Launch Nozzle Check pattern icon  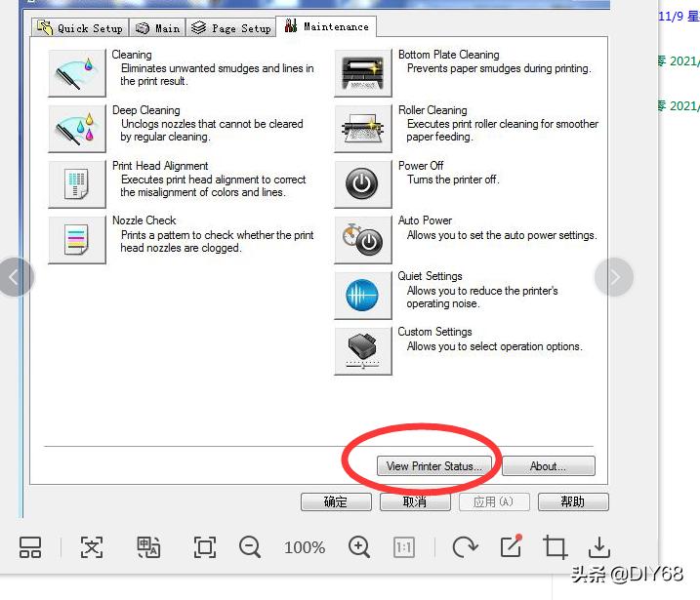[77, 240]
